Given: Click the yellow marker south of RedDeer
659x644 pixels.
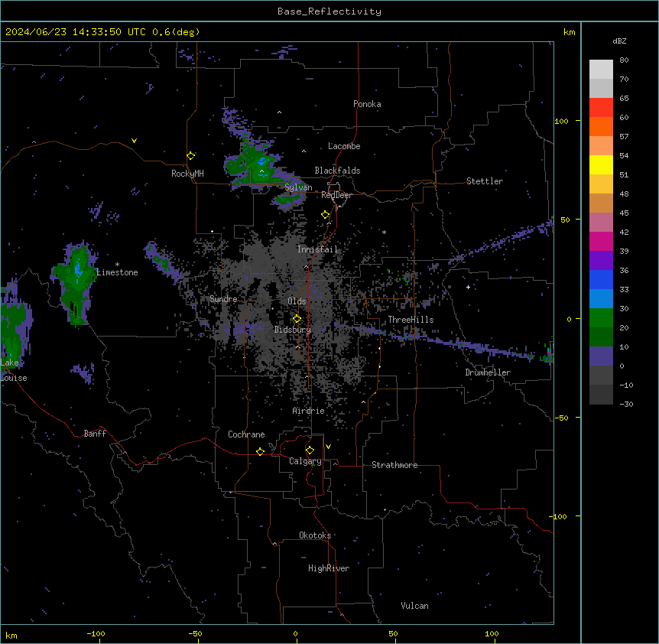Looking at the screenshot, I should 325,215.
